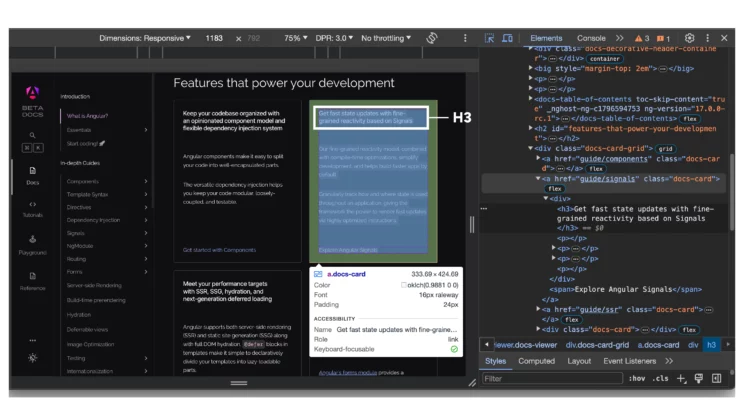Toggle the container badge in the DOM tree
The width and height of the screenshot is (744, 412).
(x=605, y=59)
